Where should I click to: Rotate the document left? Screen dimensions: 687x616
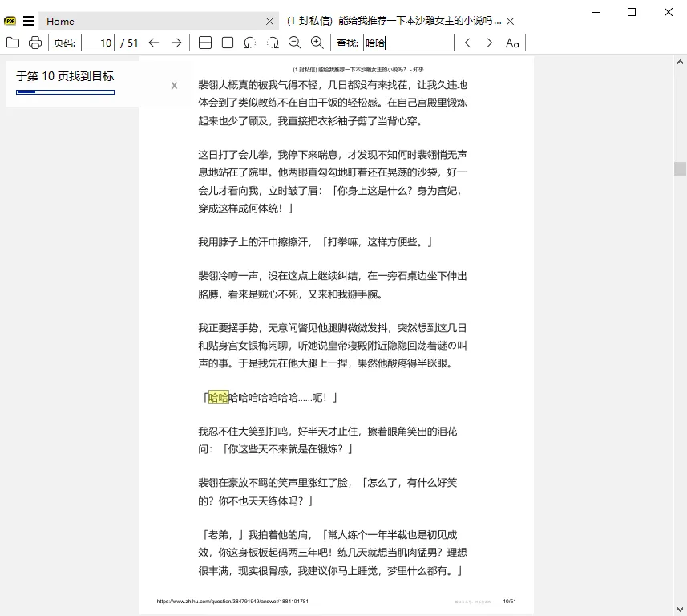(x=249, y=43)
